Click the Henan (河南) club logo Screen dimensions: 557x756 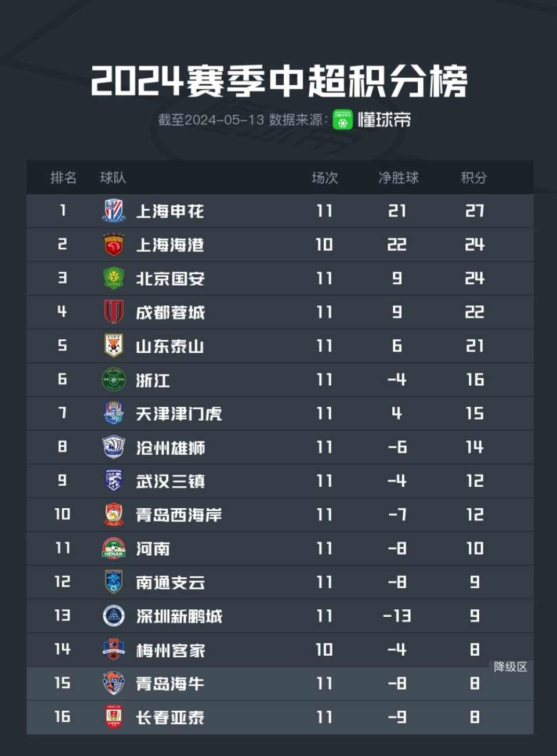pyautogui.click(x=114, y=548)
